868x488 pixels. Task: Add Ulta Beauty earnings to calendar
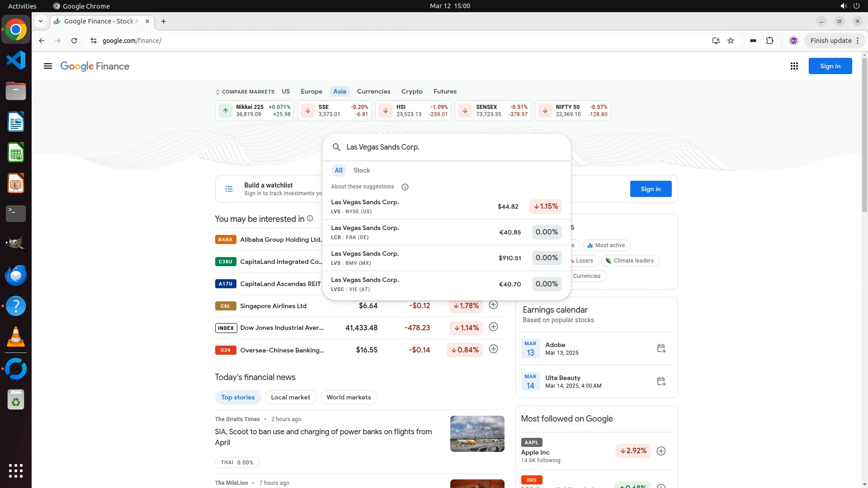(661, 381)
